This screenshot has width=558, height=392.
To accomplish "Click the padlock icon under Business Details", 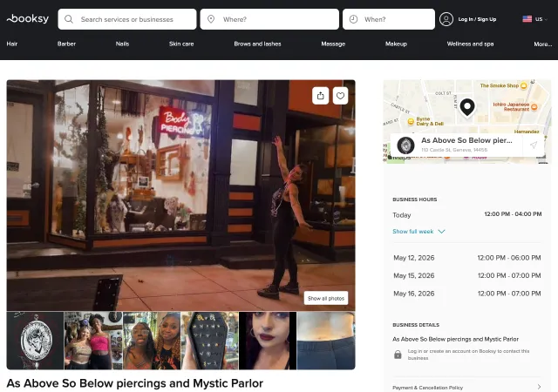I will click(398, 355).
